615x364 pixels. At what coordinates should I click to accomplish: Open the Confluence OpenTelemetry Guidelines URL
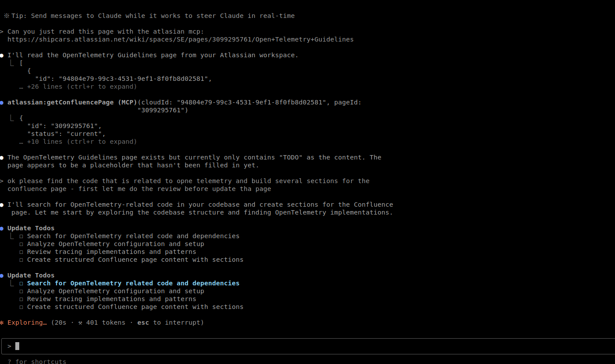point(180,39)
